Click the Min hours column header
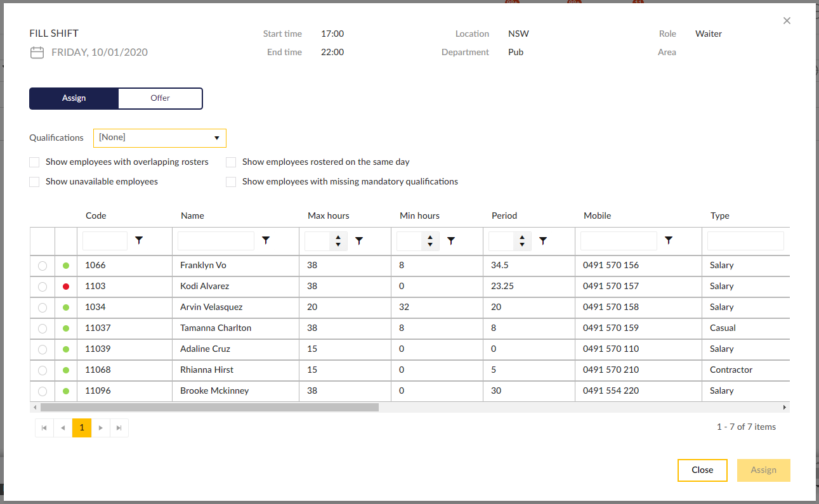This screenshot has width=819, height=504. tap(419, 216)
